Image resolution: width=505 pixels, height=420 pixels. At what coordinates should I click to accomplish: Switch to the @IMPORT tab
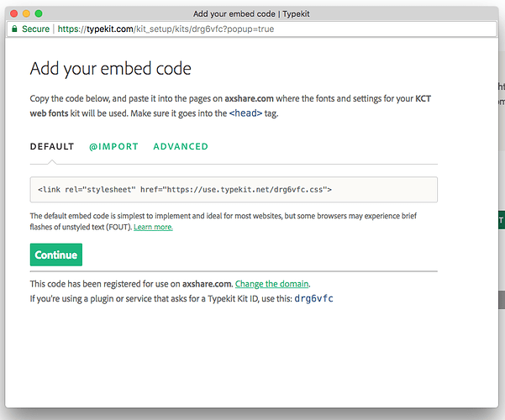(113, 146)
